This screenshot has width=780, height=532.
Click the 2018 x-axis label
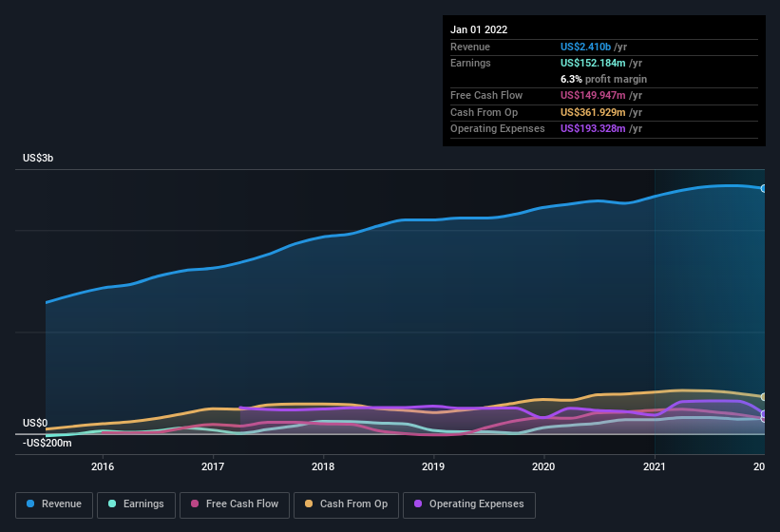[x=323, y=466]
